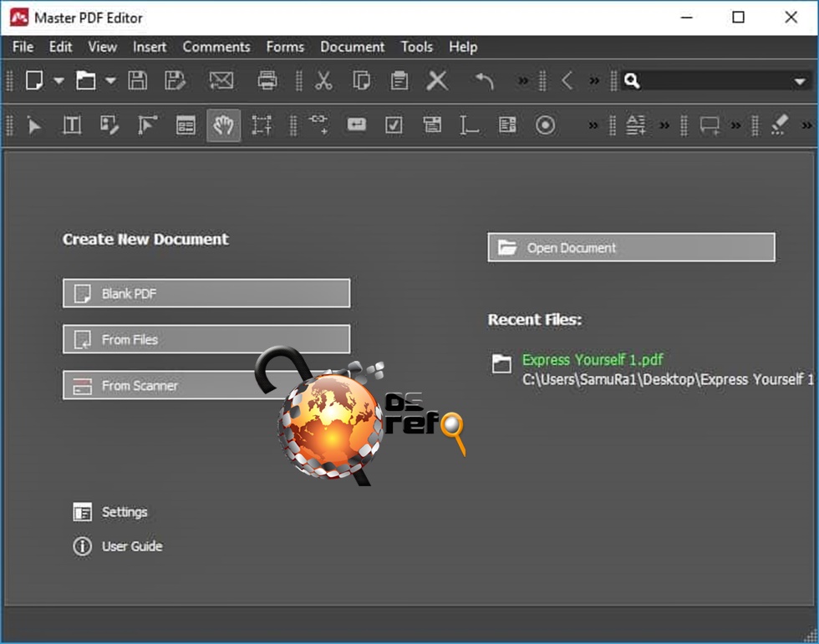Open the search field dropdown arrow
This screenshot has width=819, height=644.
(x=800, y=81)
